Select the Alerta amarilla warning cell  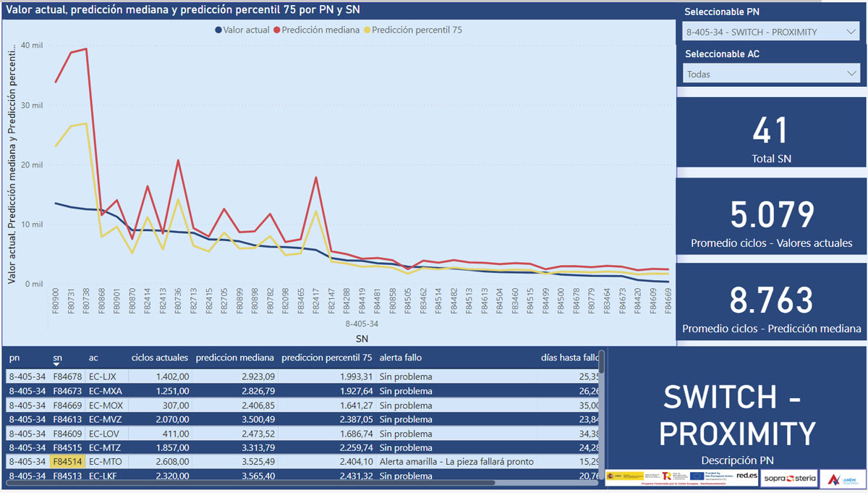coord(456,462)
